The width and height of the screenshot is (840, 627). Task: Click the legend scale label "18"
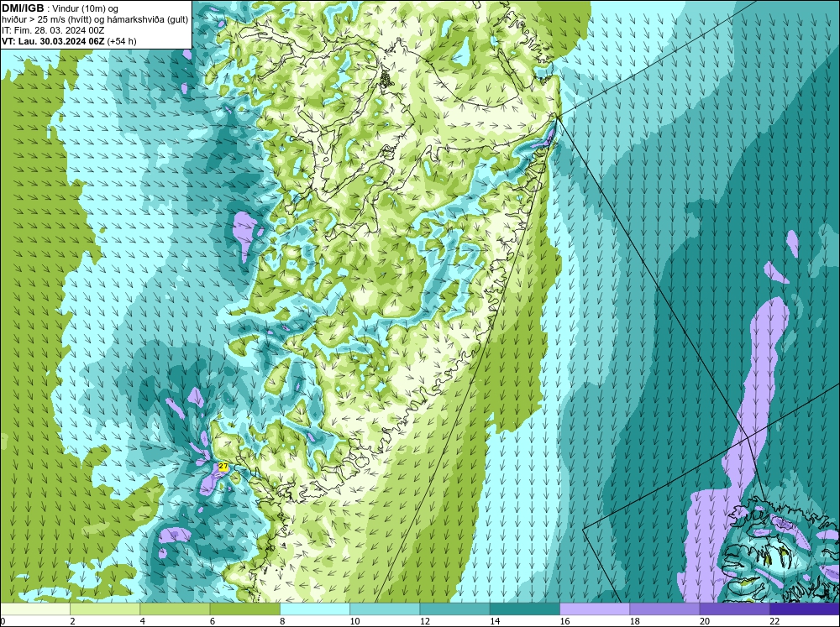pos(635,621)
